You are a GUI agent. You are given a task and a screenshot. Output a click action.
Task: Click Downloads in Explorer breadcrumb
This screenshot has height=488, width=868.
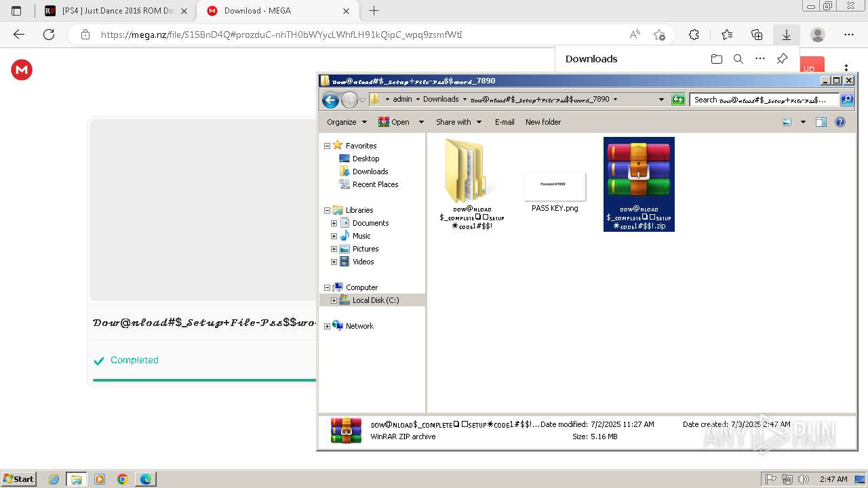[441, 99]
